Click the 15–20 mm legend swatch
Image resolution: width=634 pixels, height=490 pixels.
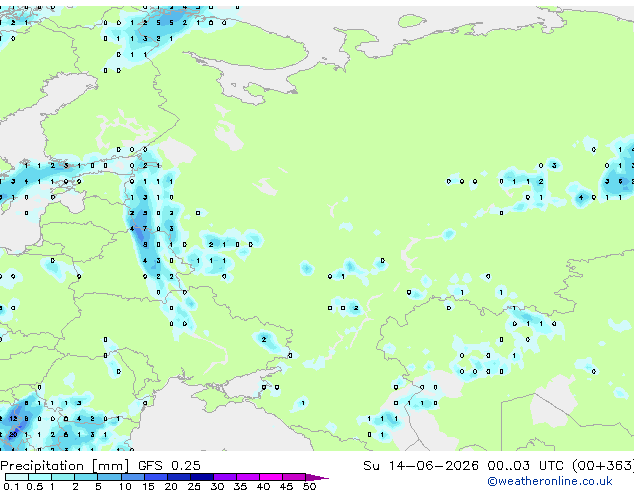(155, 477)
